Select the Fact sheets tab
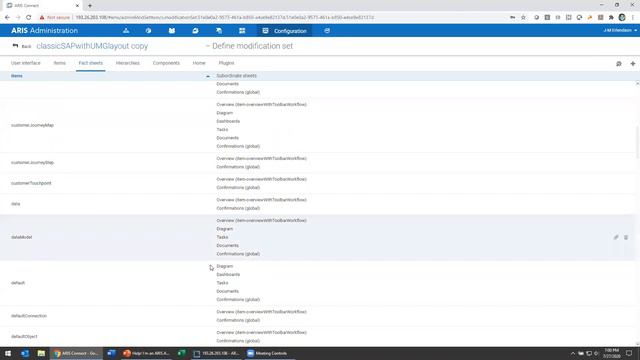 [91, 63]
